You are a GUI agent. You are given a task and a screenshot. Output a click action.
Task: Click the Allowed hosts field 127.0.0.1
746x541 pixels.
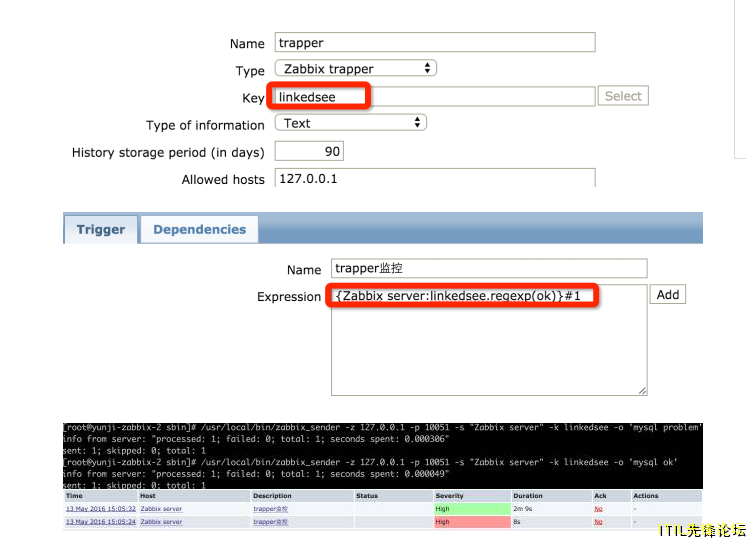click(x=435, y=178)
